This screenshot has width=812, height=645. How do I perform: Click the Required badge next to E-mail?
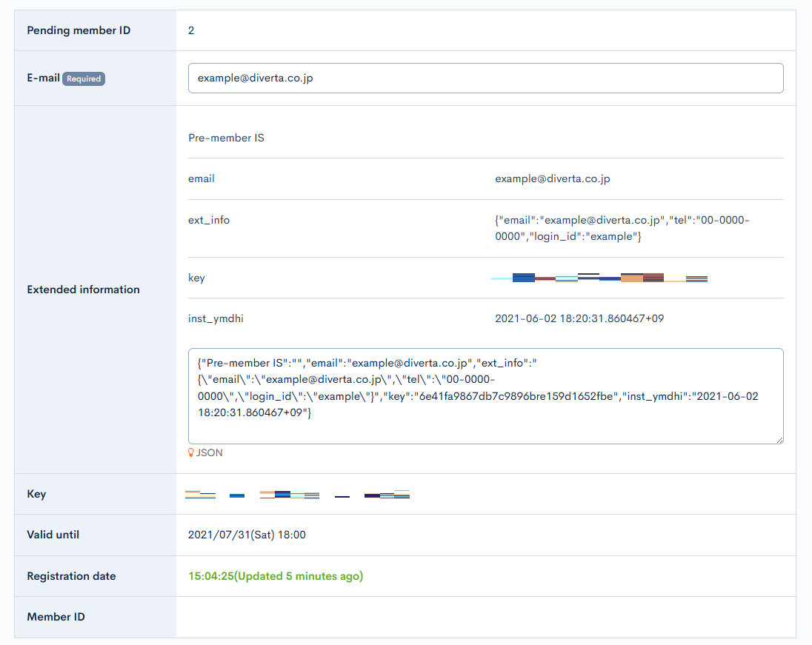(84, 78)
